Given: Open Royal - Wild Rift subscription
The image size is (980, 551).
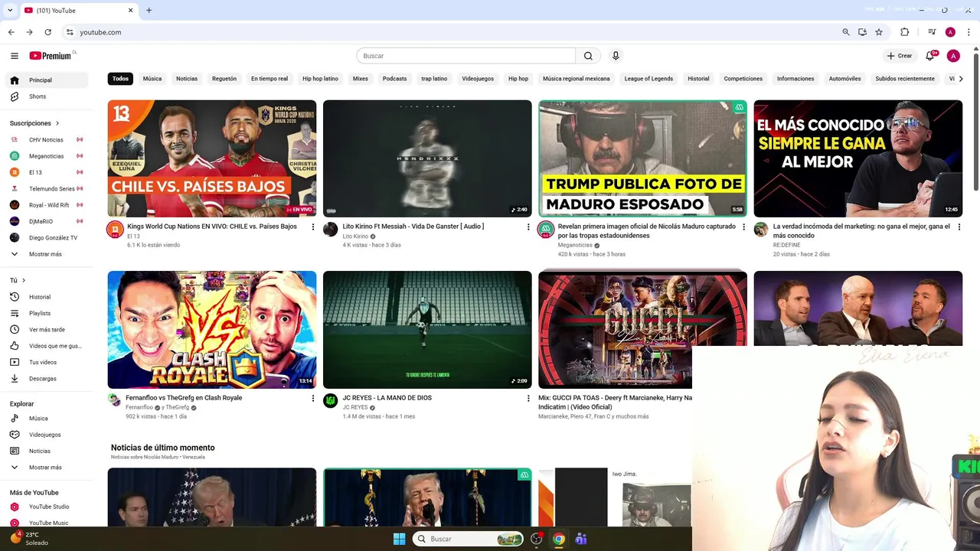Looking at the screenshot, I should click(46, 205).
